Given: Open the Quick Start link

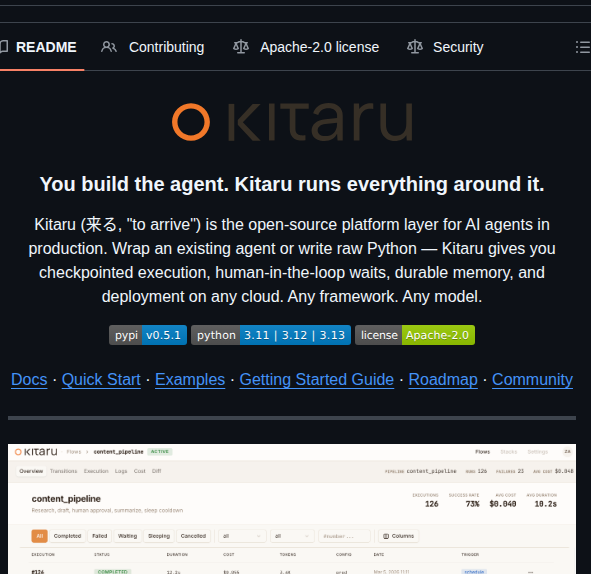Looking at the screenshot, I should [x=101, y=380].
